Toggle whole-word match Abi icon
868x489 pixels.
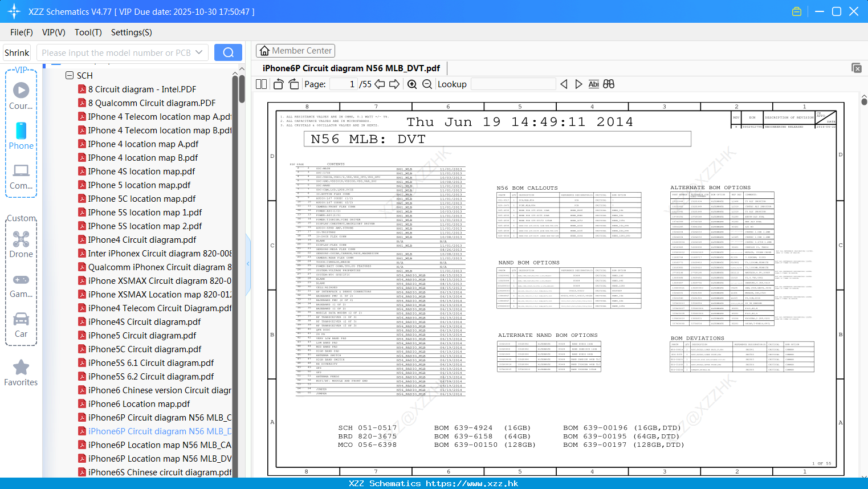tap(593, 84)
